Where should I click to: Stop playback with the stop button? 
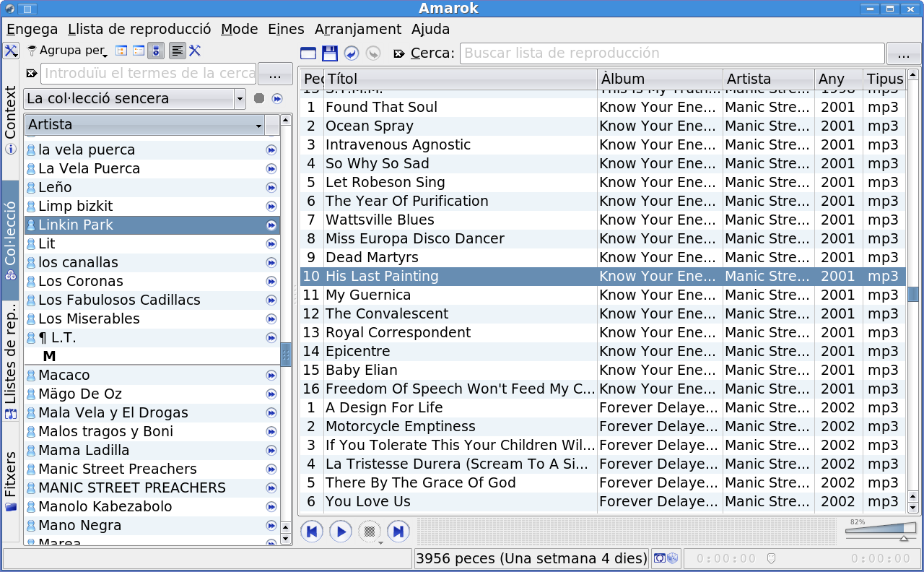[x=370, y=532]
